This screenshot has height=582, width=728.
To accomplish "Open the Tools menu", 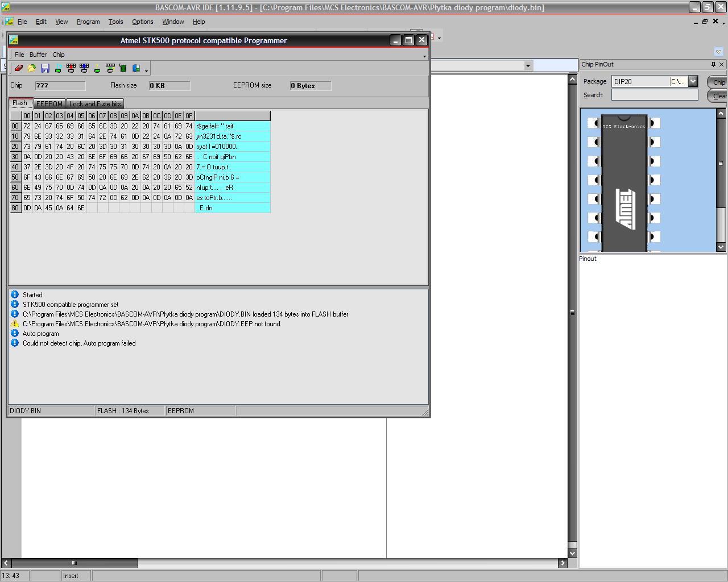I will [x=115, y=22].
